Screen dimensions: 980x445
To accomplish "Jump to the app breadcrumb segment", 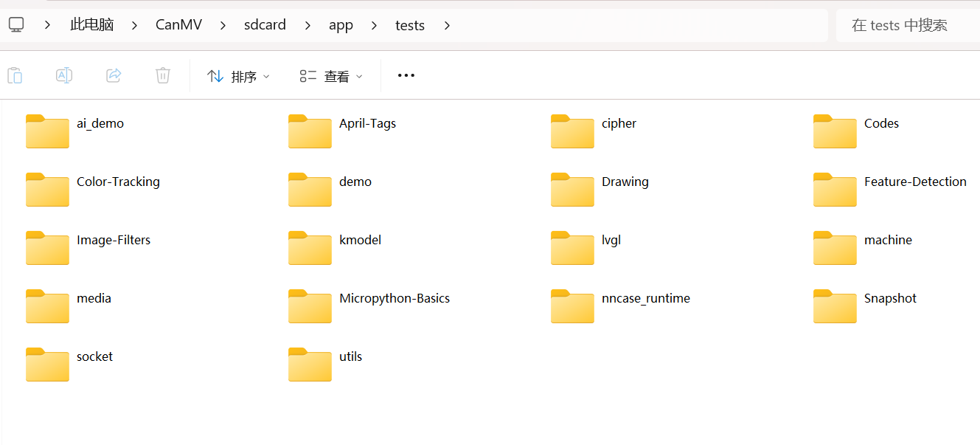I will click(x=341, y=25).
